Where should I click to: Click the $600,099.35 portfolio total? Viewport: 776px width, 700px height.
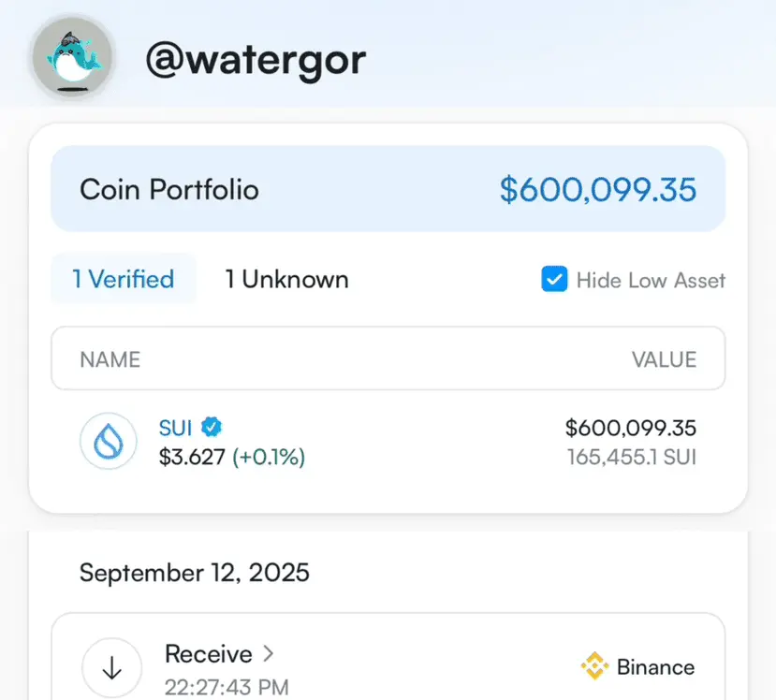[x=598, y=189]
